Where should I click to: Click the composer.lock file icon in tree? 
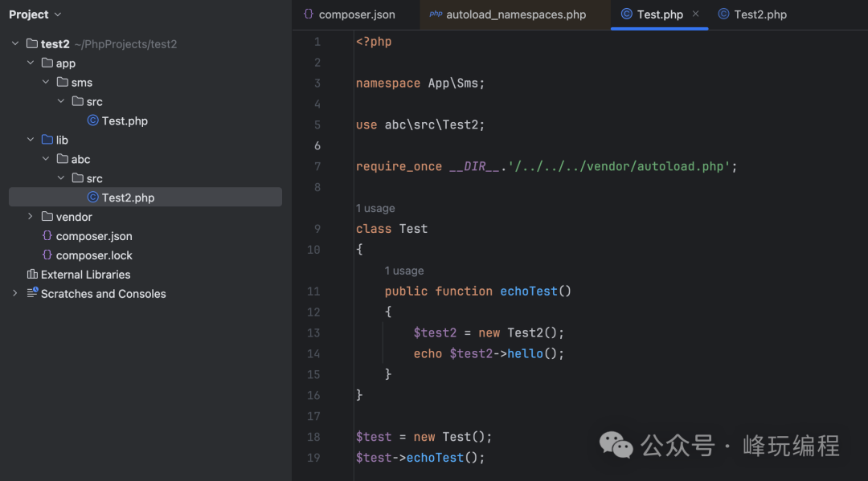[x=47, y=256]
